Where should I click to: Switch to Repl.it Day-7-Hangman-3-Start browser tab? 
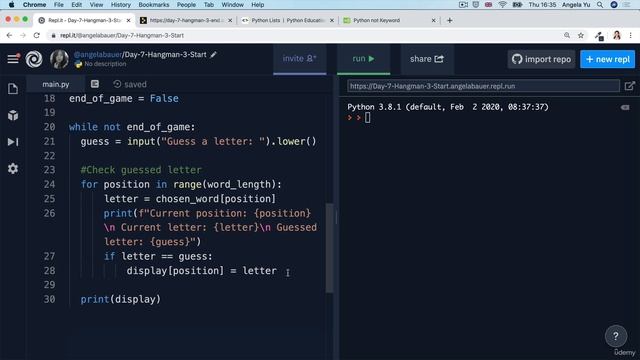[x=85, y=20]
